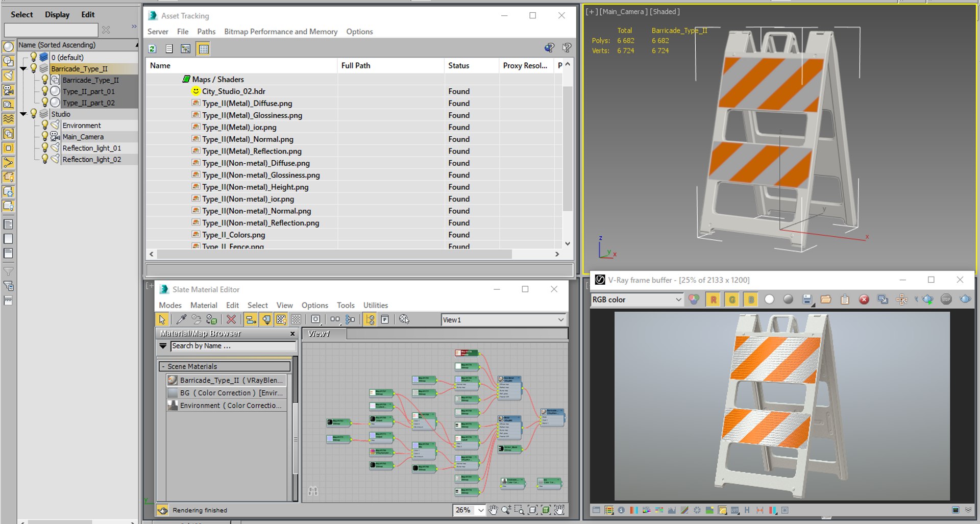Click Copy to clipboard icon in frame buffer
980x524 pixels.
[x=845, y=300]
